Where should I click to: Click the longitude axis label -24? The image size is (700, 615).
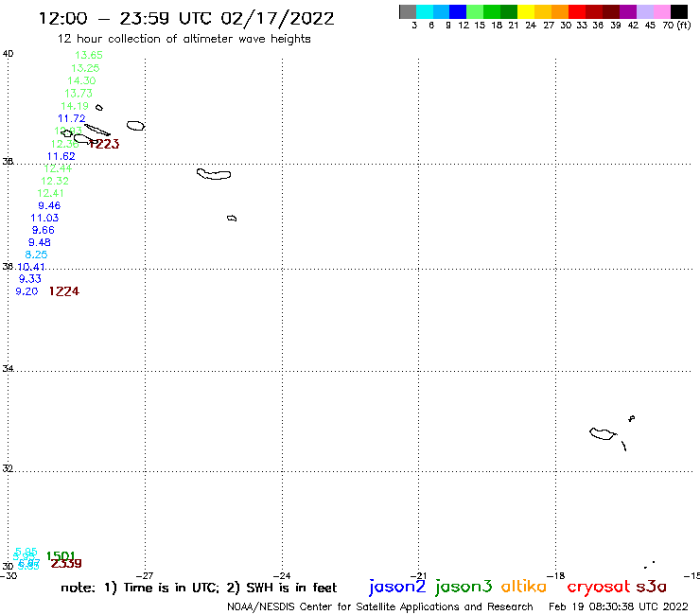point(282,576)
